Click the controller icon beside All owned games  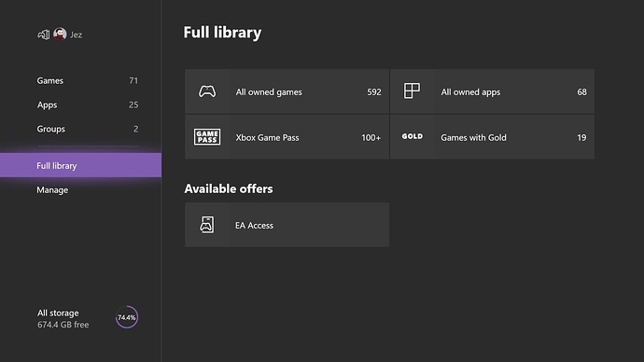pos(207,91)
